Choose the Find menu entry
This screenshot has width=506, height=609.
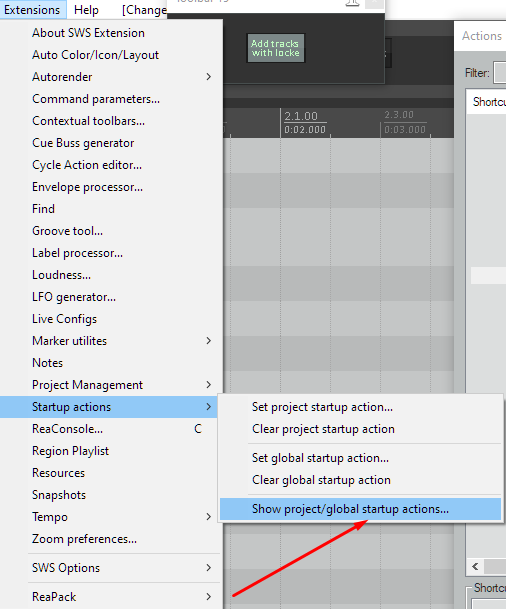point(111,209)
